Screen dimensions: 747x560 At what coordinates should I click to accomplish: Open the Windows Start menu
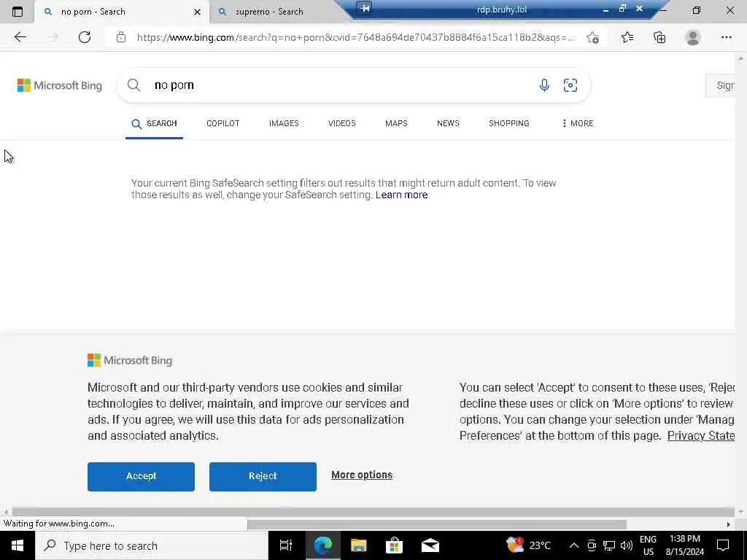(x=18, y=545)
